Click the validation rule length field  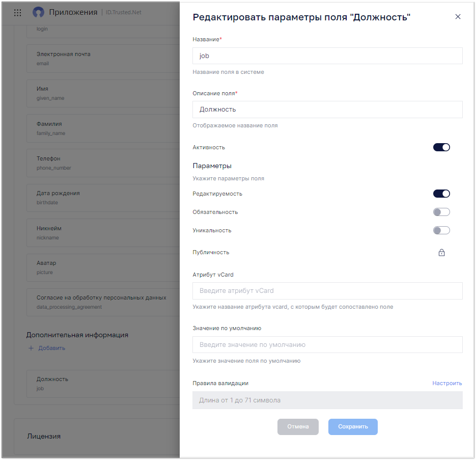click(327, 400)
